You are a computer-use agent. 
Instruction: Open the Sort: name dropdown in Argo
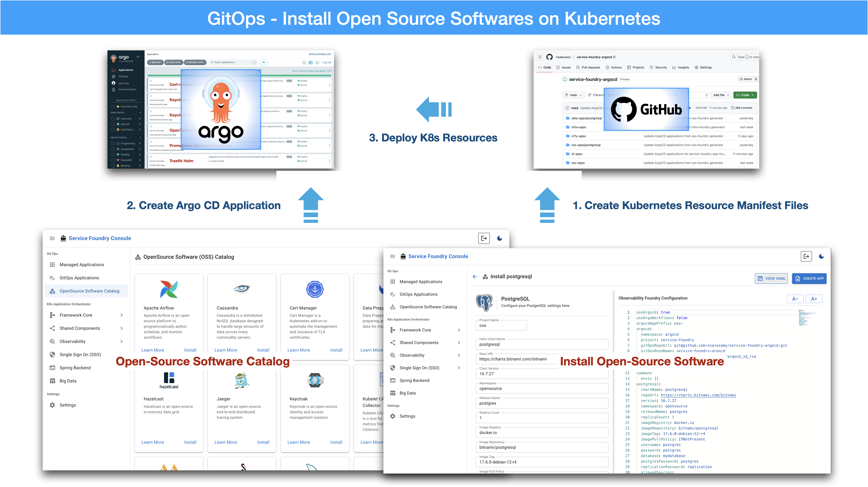pos(300,71)
